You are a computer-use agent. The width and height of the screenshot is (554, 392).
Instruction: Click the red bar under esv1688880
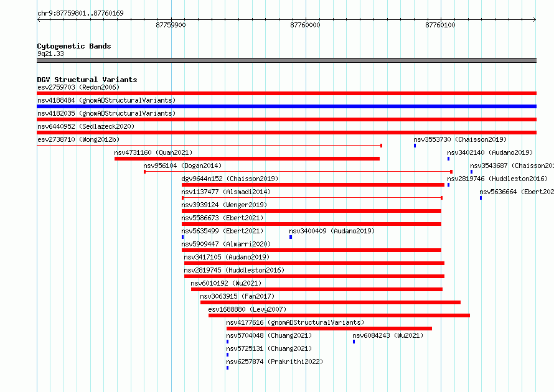point(339,315)
